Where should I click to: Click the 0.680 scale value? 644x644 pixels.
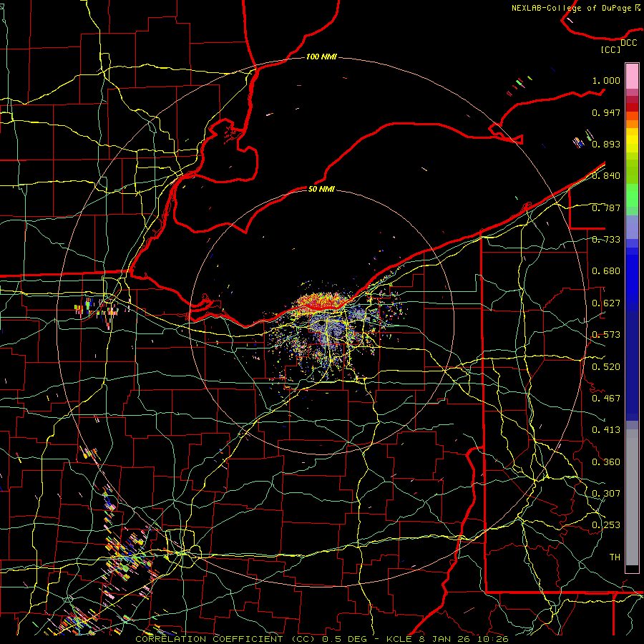(606, 271)
